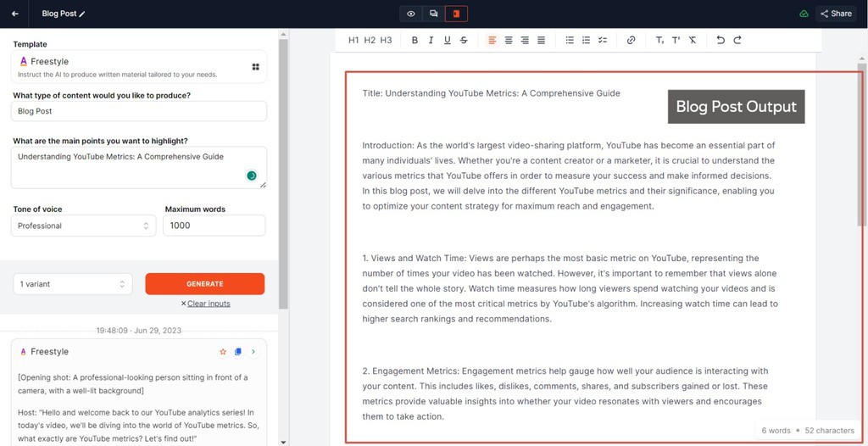Viewport: 868px width, 446px height.
Task: Open the Tone of voice dropdown
Action: point(84,226)
